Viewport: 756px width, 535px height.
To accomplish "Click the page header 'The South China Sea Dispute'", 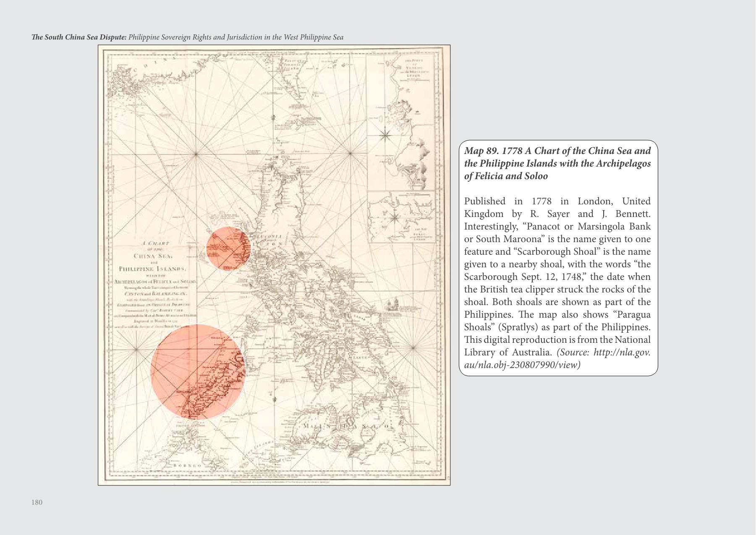I will tap(79, 37).
